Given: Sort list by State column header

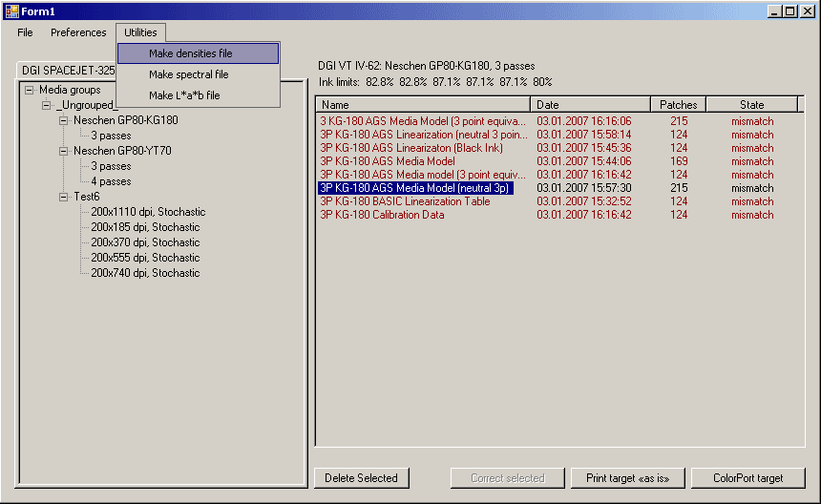Looking at the screenshot, I should (752, 105).
